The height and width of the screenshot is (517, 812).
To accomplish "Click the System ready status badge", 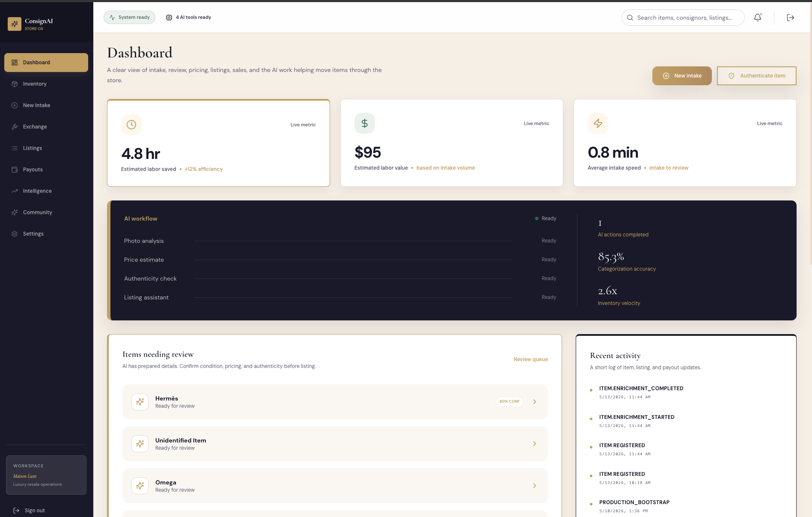I will (x=129, y=18).
